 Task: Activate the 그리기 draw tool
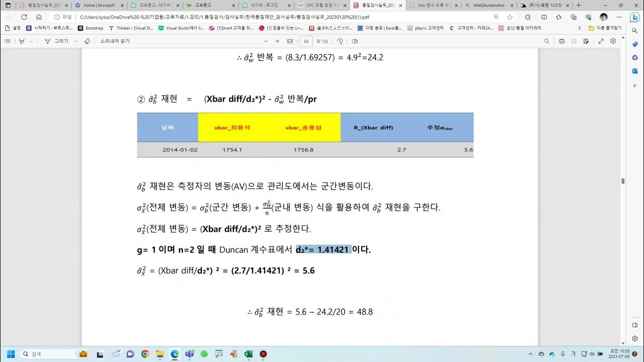(x=57, y=41)
